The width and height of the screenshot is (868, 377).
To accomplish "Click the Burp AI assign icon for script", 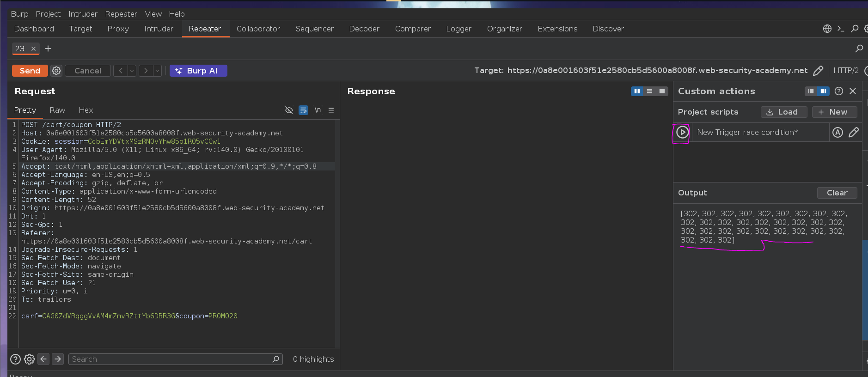I will coord(837,133).
